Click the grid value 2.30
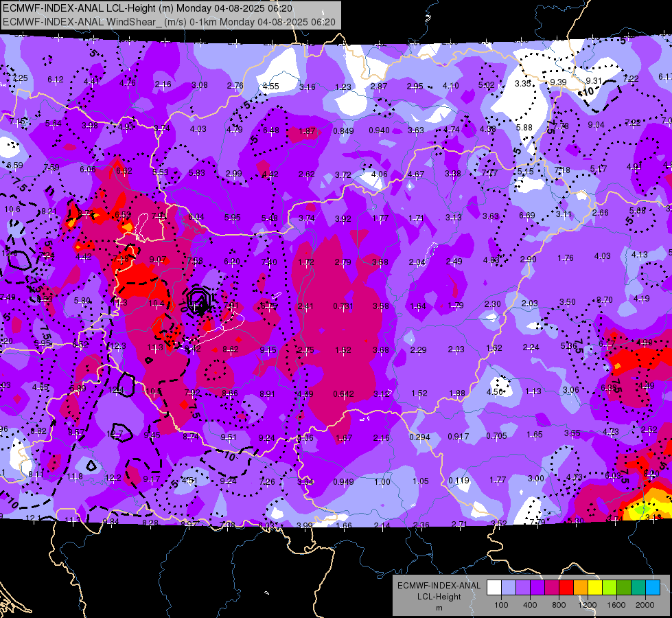This screenshot has height=618, width=672. [493, 304]
